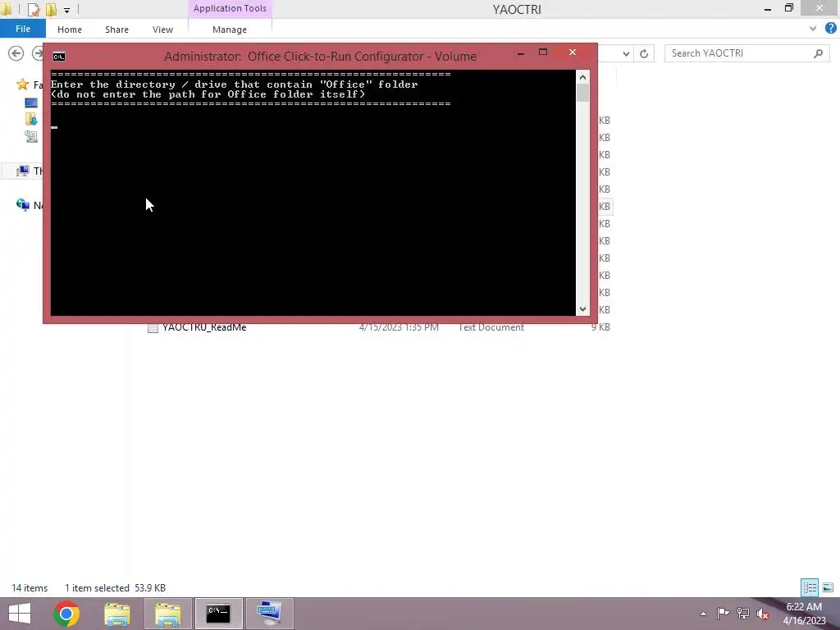Image resolution: width=840 pixels, height=630 pixels.
Task: Minimize the Office Click-to-Run Configurator console
Action: click(520, 53)
